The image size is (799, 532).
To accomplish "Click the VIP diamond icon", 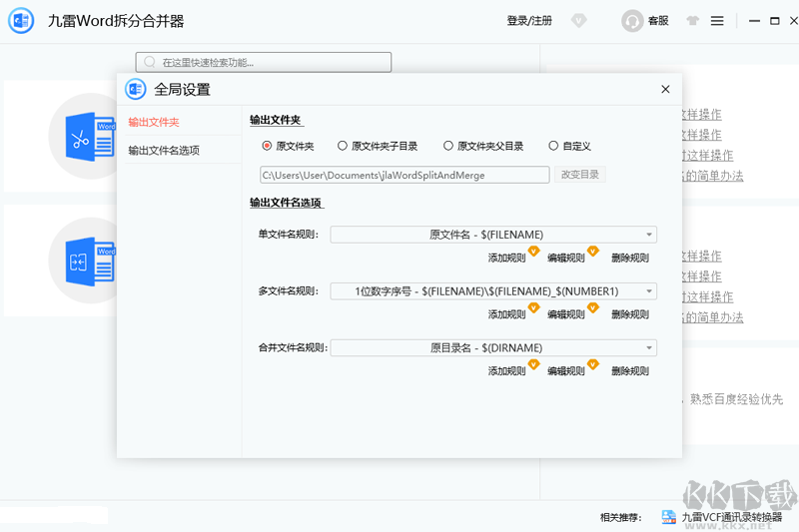I will [578, 21].
